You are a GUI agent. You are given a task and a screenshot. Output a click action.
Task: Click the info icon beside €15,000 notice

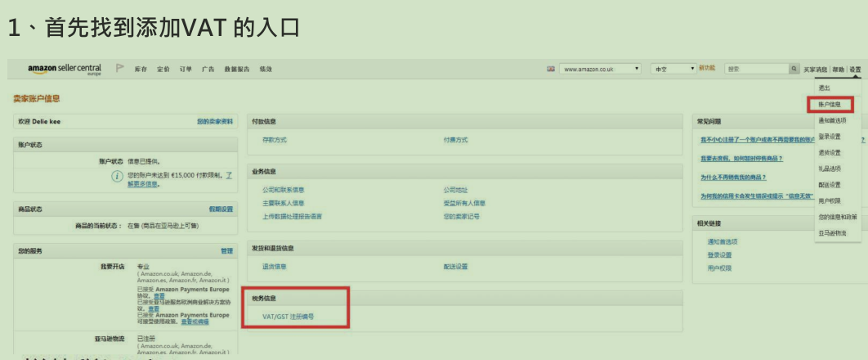(117, 176)
